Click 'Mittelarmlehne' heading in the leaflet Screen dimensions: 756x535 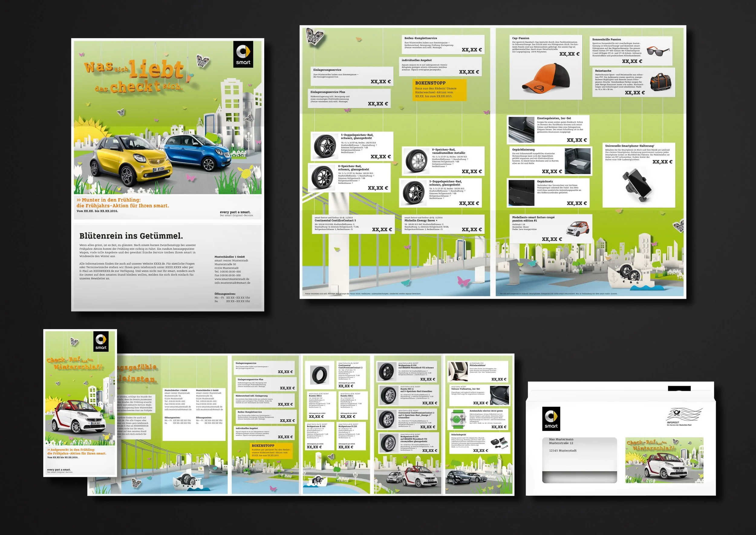[x=477, y=365]
